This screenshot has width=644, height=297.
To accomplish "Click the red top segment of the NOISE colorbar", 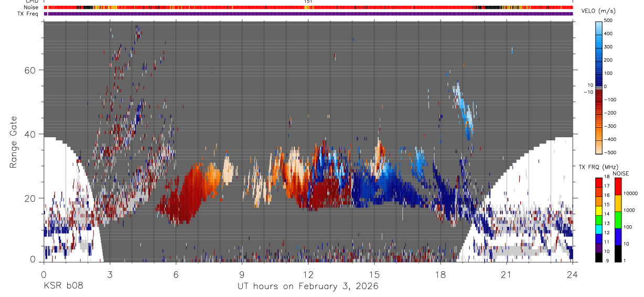I will (618, 186).
